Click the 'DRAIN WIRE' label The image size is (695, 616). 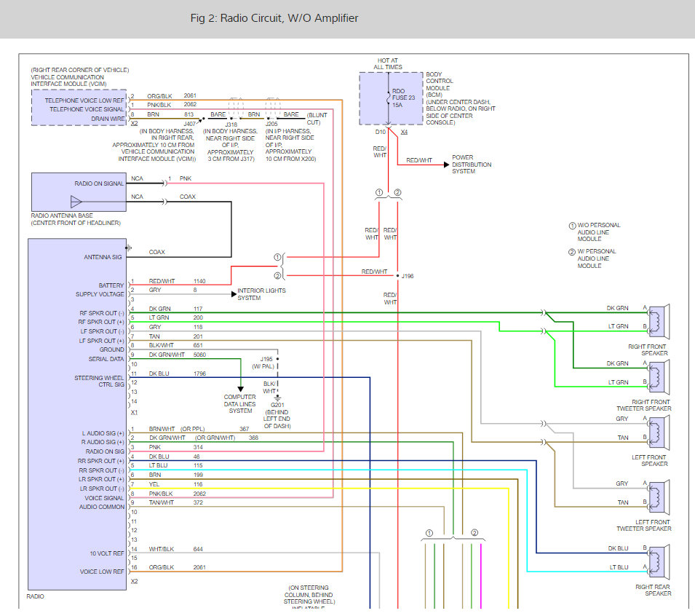pyautogui.click(x=108, y=119)
